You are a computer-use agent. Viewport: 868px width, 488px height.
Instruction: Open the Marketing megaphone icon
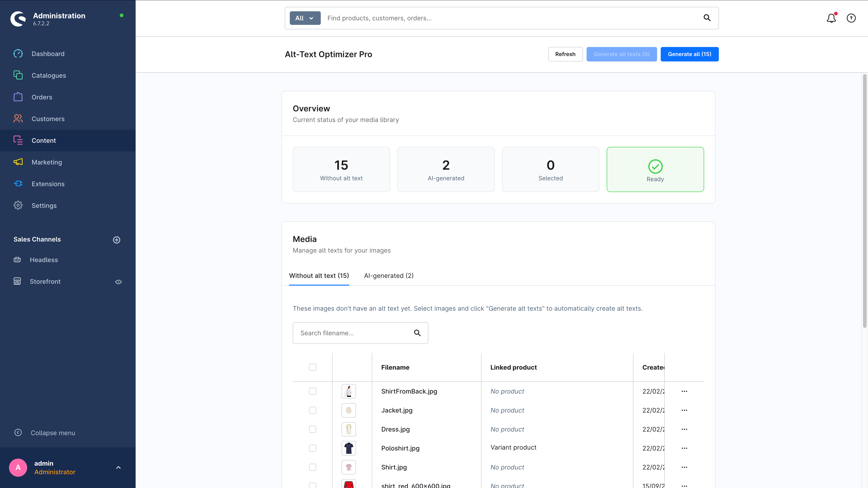pos(18,162)
